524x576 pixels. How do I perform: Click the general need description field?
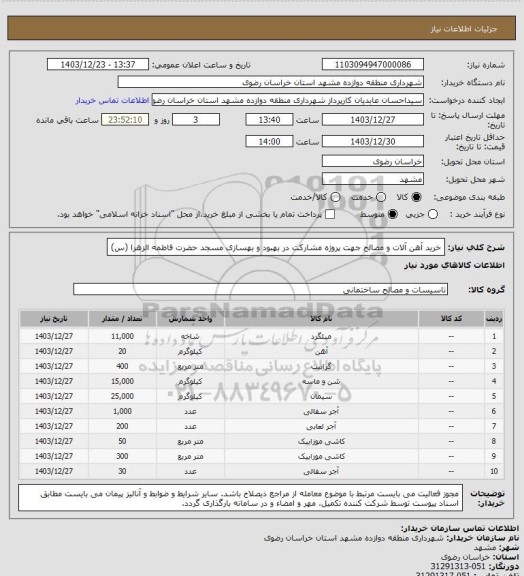[x=276, y=248]
